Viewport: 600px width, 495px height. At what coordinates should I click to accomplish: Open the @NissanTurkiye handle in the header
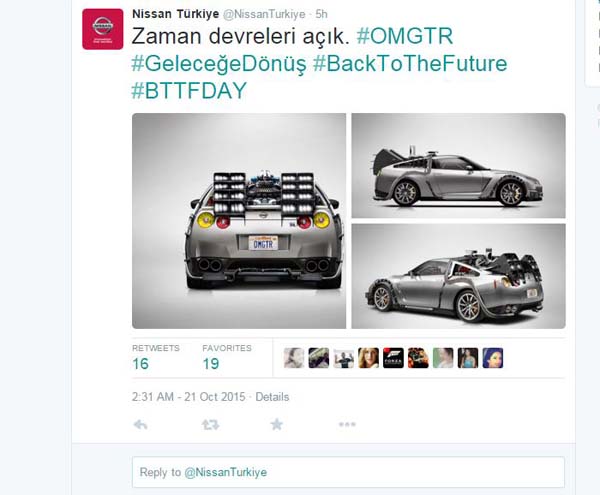coord(264,14)
